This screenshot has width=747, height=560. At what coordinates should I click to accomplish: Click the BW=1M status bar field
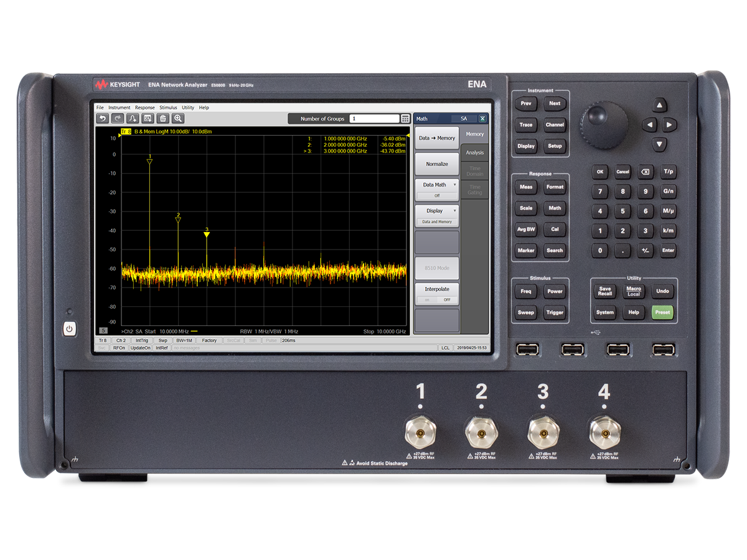point(184,340)
